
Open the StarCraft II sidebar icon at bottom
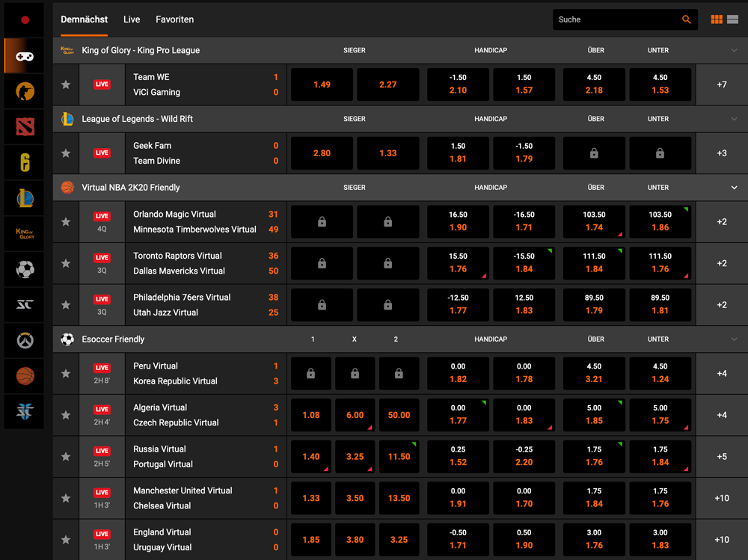coord(25,411)
